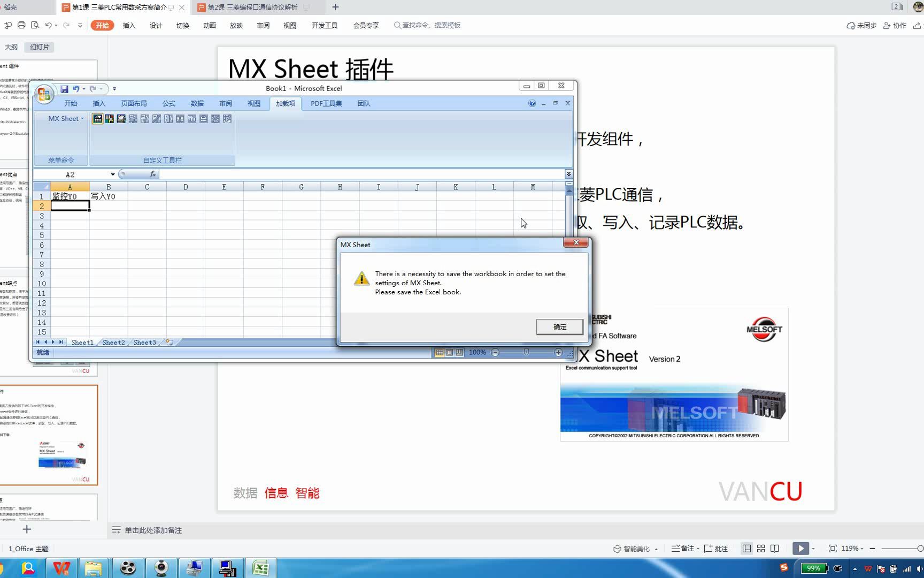This screenshot has width=924, height=578.
Task: Open the Excel 公式 ribbon tab
Action: point(169,103)
